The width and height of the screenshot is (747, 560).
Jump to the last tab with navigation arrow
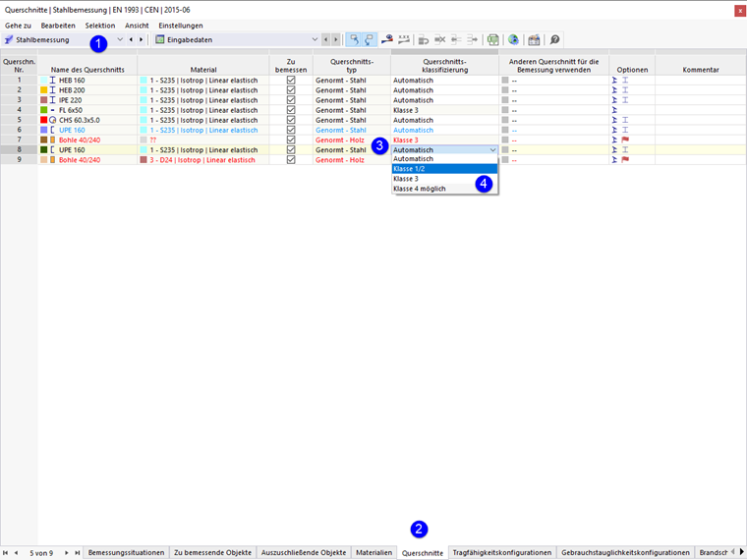pyautogui.click(x=77, y=553)
